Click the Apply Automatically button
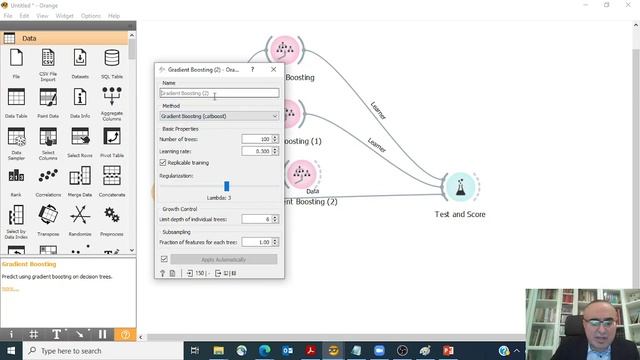 (224, 260)
